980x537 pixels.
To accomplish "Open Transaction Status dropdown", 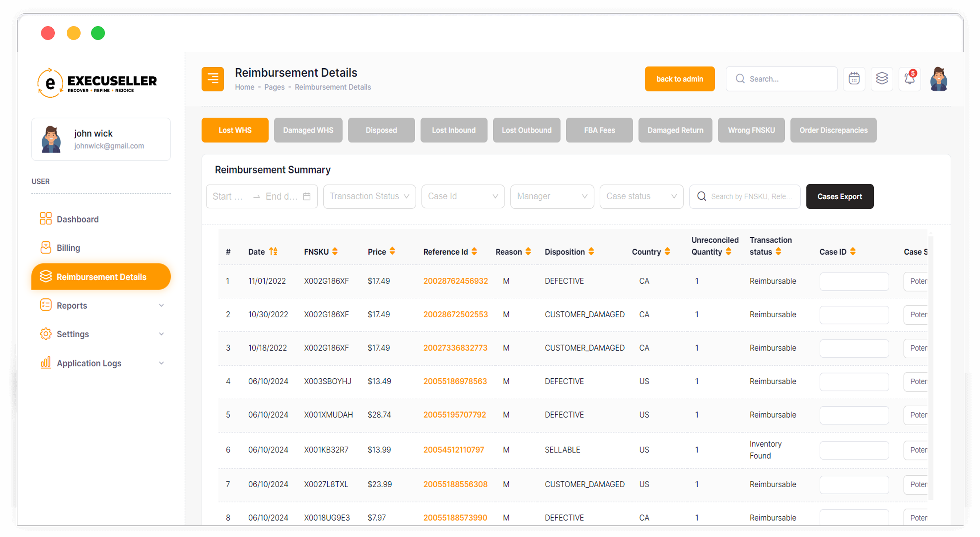I will tap(369, 196).
